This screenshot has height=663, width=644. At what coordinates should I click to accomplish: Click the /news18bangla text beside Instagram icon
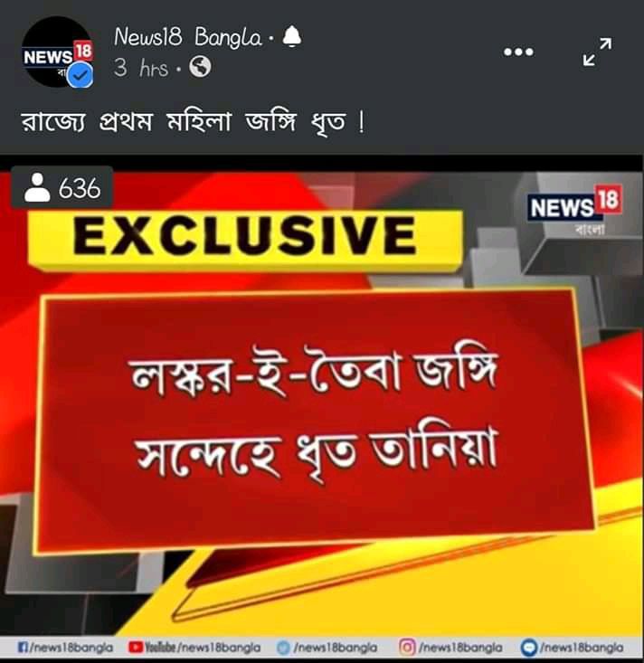point(459,648)
